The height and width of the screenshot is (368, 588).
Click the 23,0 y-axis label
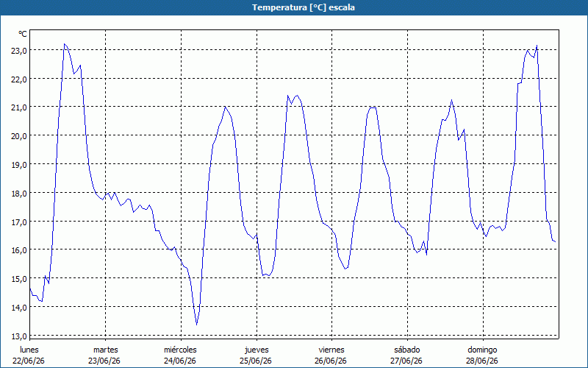(18, 50)
